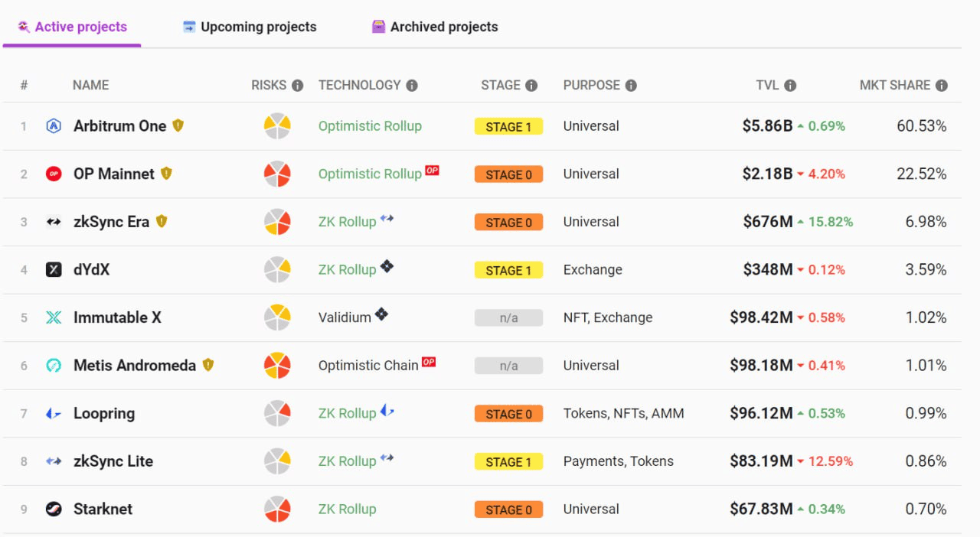980x537 pixels.
Task: Click the risk pie chart for OP Mainnet
Action: pyautogui.click(x=277, y=174)
